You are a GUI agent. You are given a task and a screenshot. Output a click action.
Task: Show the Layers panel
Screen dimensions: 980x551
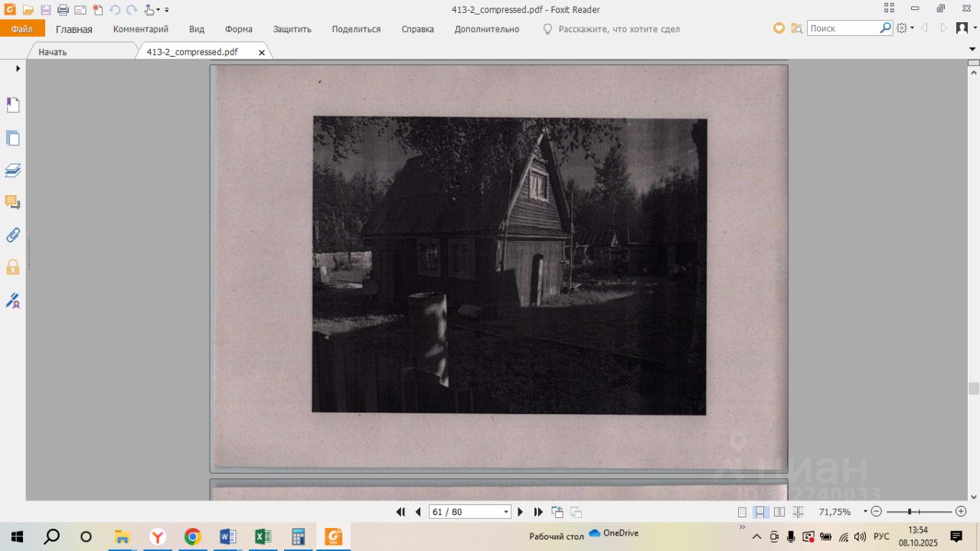point(13,170)
